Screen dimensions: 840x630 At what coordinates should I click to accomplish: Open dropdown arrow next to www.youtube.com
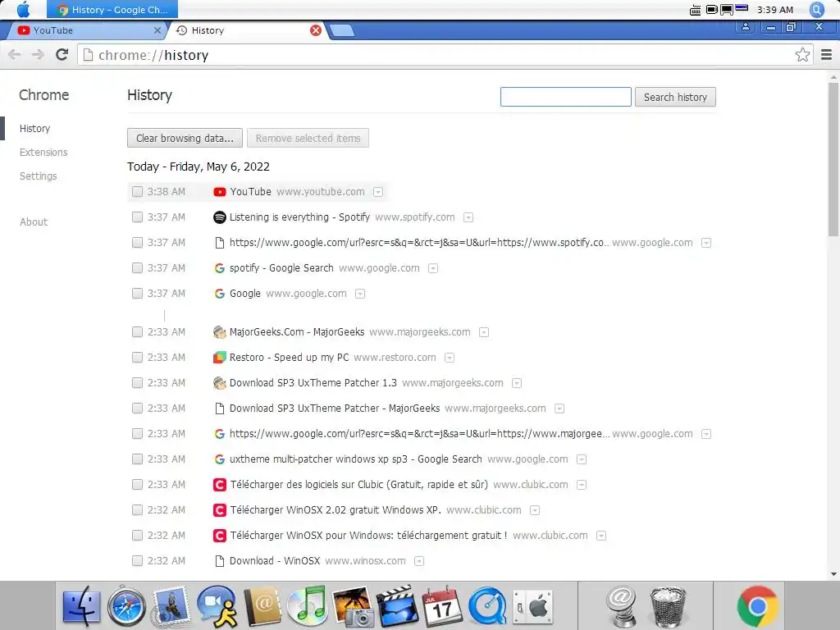pos(378,192)
